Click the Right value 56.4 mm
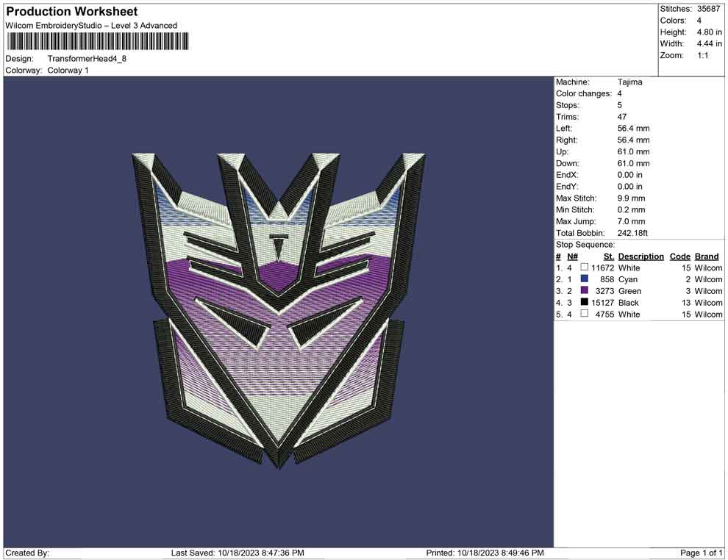Image resolution: width=728 pixels, height=560 pixels. tap(633, 140)
